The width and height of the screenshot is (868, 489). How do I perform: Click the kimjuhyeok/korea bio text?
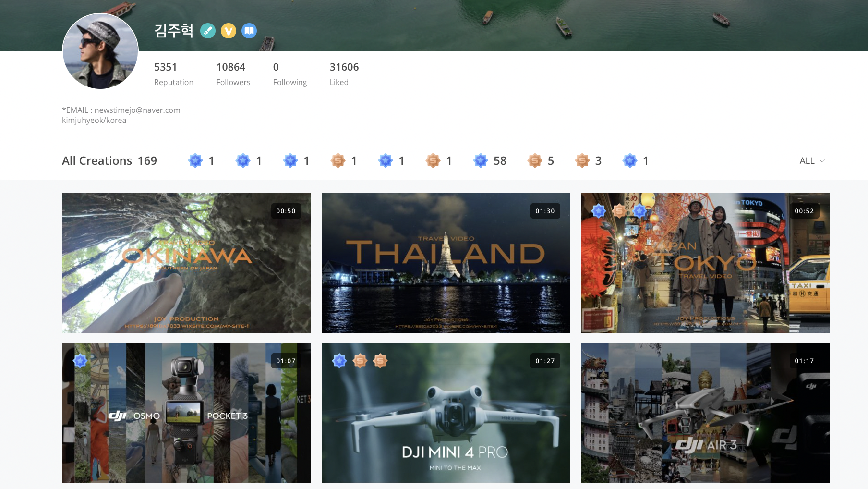[94, 120]
